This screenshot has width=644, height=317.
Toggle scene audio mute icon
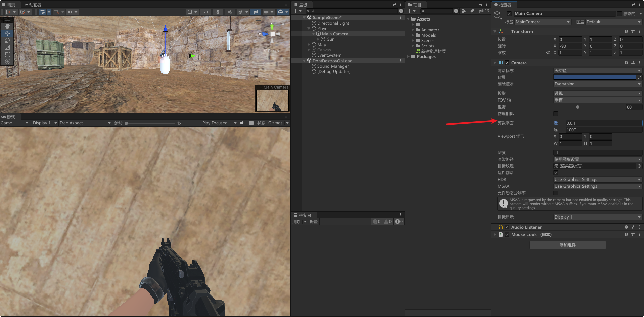pyautogui.click(x=230, y=12)
